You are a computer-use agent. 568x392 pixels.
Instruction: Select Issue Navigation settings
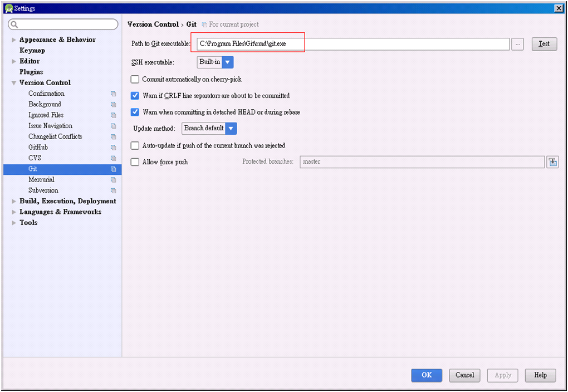[x=50, y=126]
